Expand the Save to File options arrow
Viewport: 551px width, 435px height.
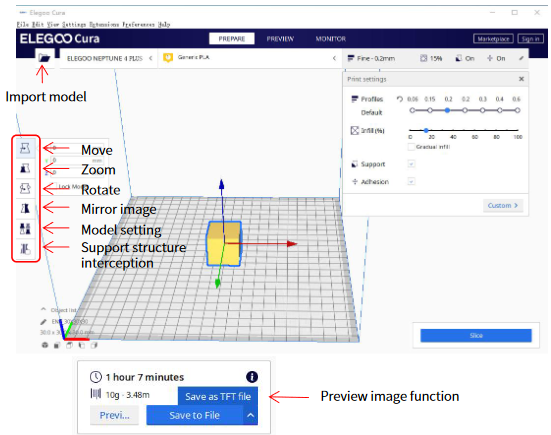tap(250, 415)
